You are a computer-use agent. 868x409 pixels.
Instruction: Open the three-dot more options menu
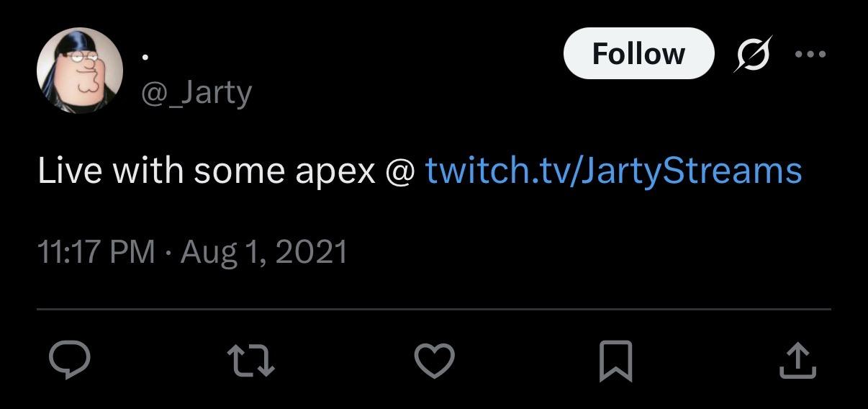811,53
